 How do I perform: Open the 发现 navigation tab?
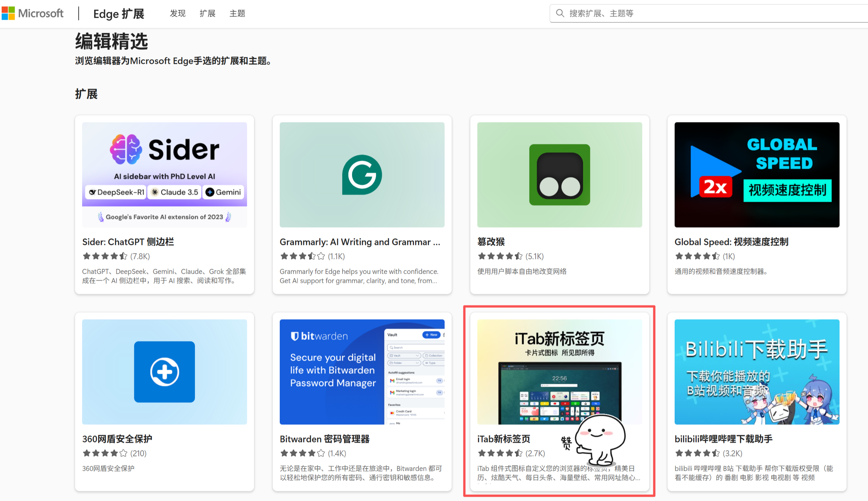pos(177,13)
